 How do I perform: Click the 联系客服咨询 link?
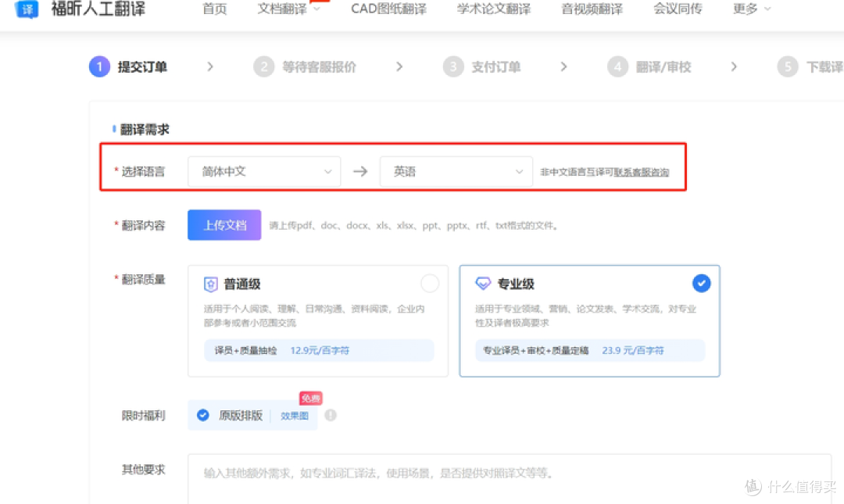[x=642, y=173]
